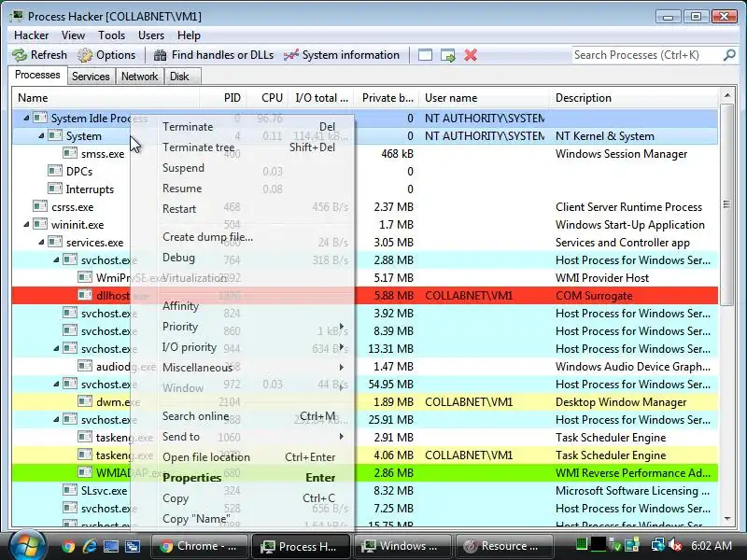Screen dimensions: 747x560
Task: Select the Processes tab
Action: 37,75
